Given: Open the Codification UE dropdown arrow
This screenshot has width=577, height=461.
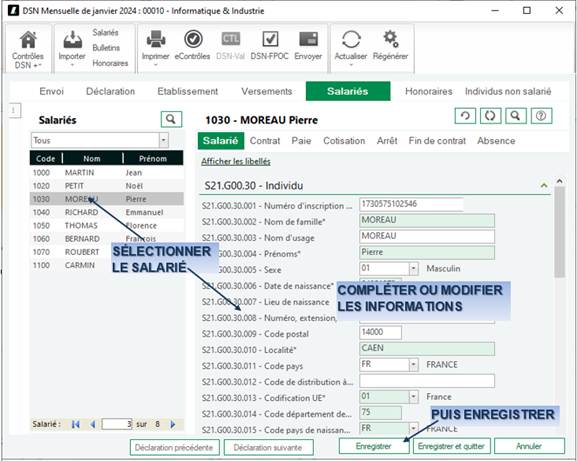Looking at the screenshot, I should [413, 397].
